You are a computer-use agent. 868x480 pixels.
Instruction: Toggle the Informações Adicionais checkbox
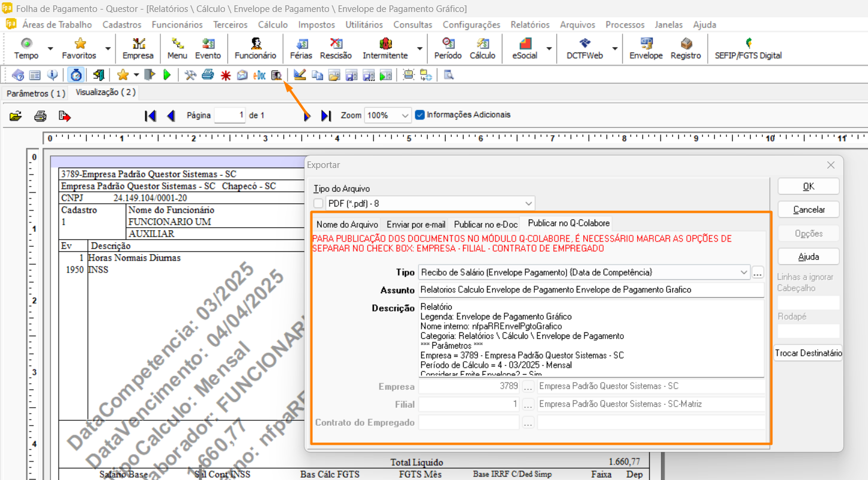[420, 115]
